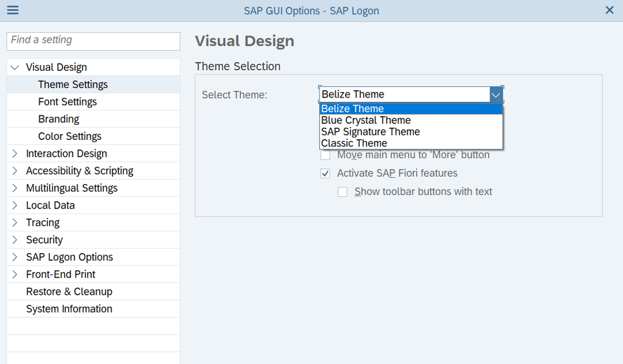Image resolution: width=623 pixels, height=364 pixels.
Task: Select the Interaction Design tree label
Action: pos(67,154)
